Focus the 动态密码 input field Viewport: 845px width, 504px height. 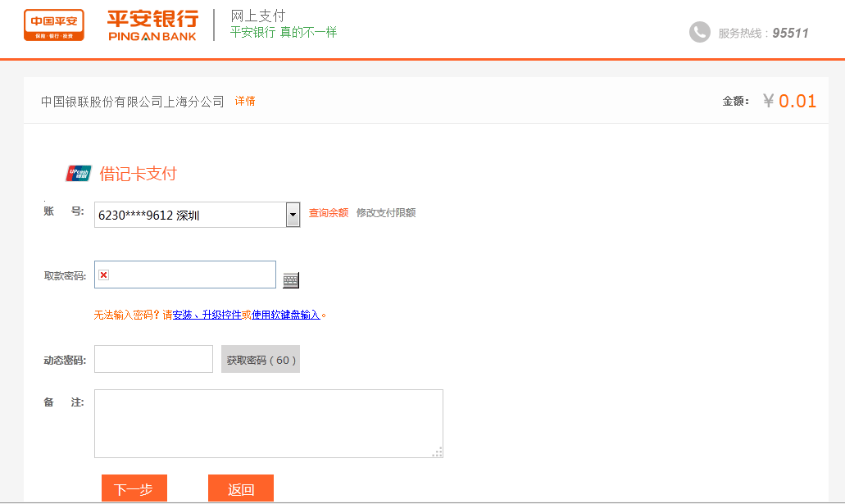coord(153,359)
